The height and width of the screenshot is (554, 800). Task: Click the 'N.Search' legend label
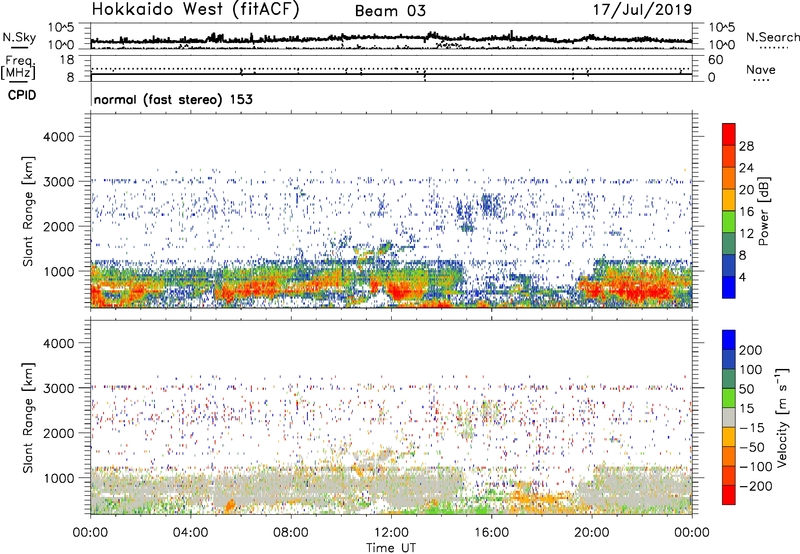coord(772,37)
